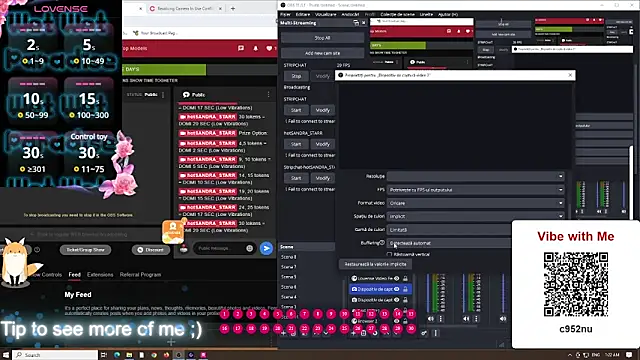This screenshot has width=640, height=360.
Task: Start the Stripchat-hotSANDRA_ST stream
Action: point(296,178)
